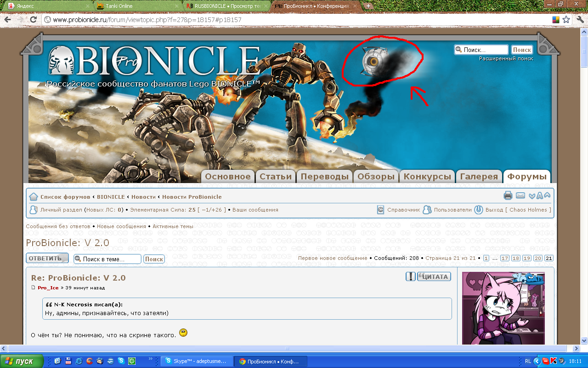Open the Активные темы link
The height and width of the screenshot is (368, 588).
173,226
